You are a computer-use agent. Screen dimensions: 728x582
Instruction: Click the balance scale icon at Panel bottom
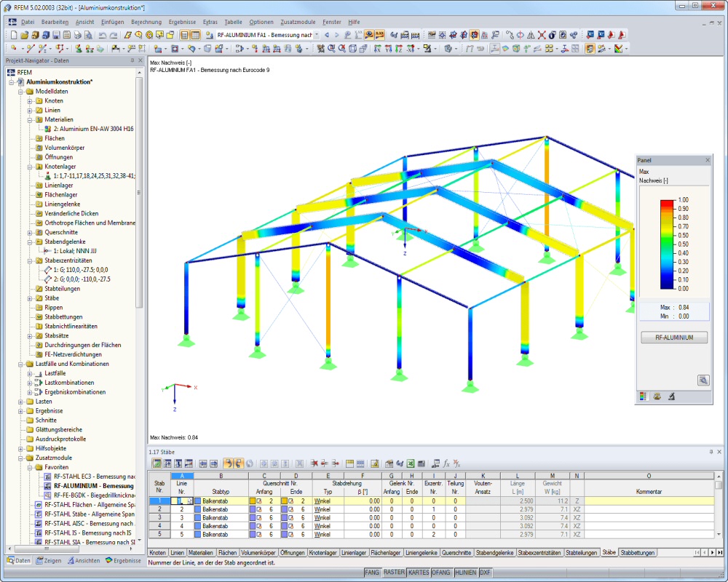click(657, 396)
